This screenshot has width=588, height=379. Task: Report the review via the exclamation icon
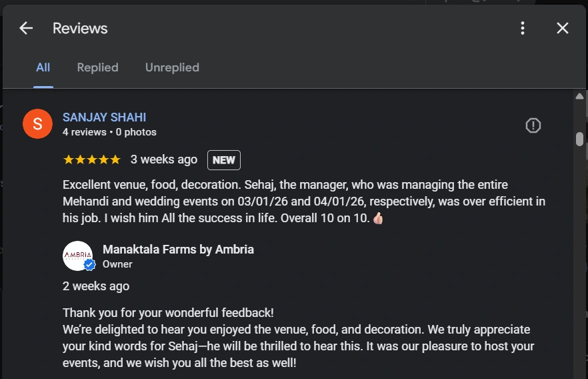(x=533, y=125)
